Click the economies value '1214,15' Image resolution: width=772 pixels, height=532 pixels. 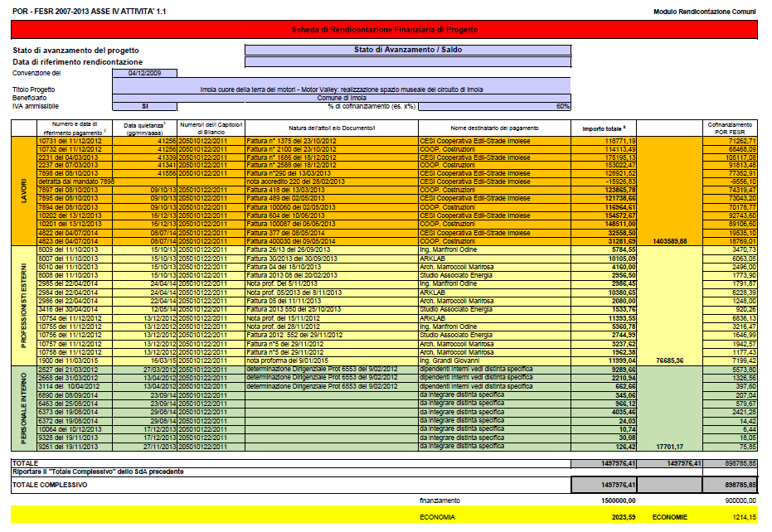tap(745, 517)
